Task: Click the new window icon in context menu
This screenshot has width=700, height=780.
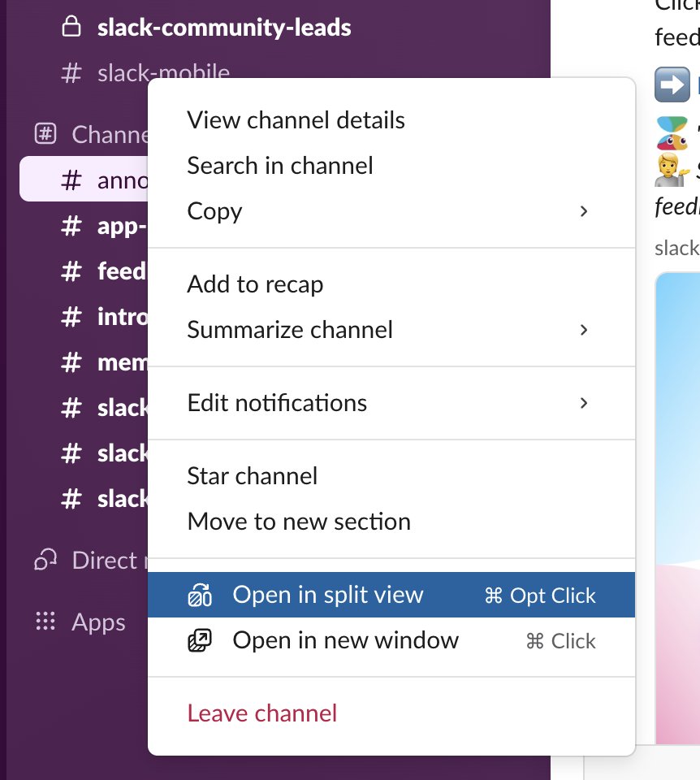Action: 200,640
